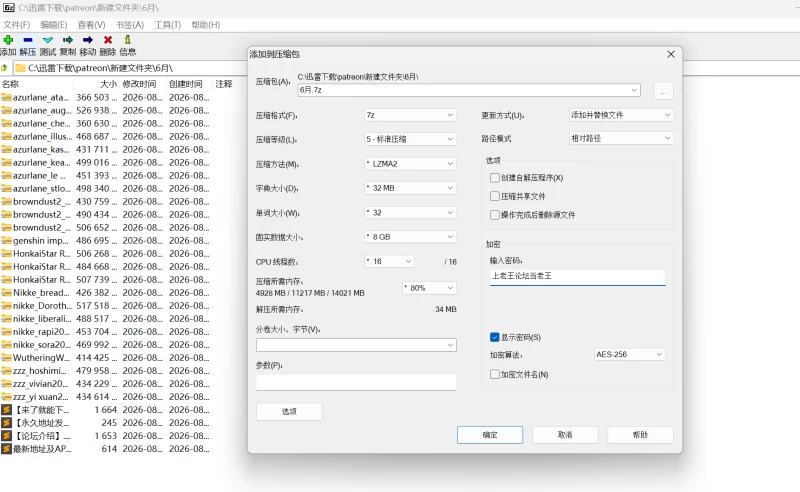The height and width of the screenshot is (492, 800).
Task: Select the zzz_vivian20 archive icon
Action: [x=6, y=384]
